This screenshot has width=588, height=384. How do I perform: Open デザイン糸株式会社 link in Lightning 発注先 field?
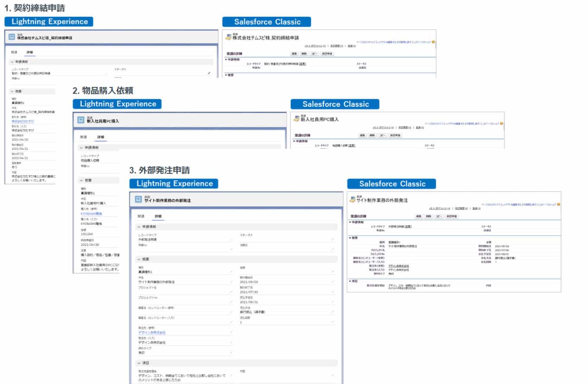coord(152,333)
